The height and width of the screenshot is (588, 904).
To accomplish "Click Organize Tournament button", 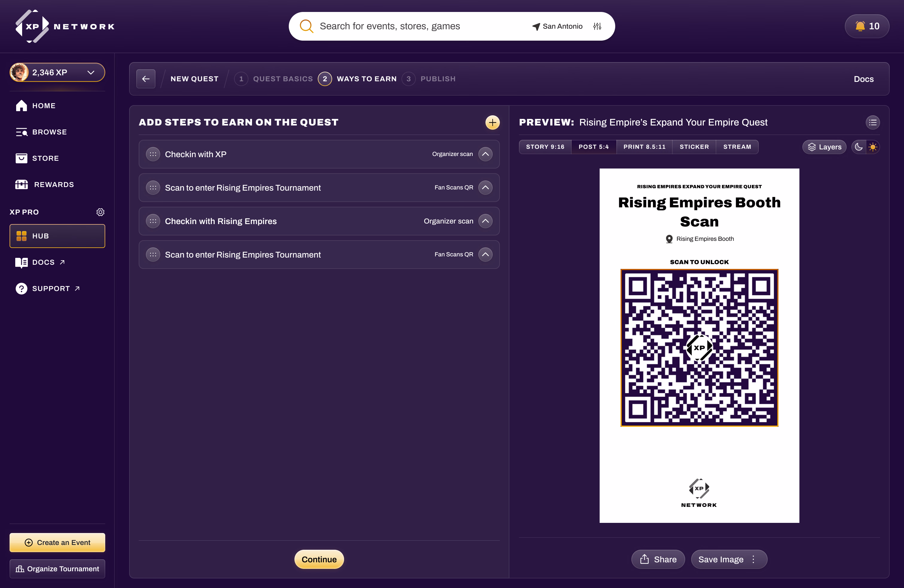I will pos(57,569).
